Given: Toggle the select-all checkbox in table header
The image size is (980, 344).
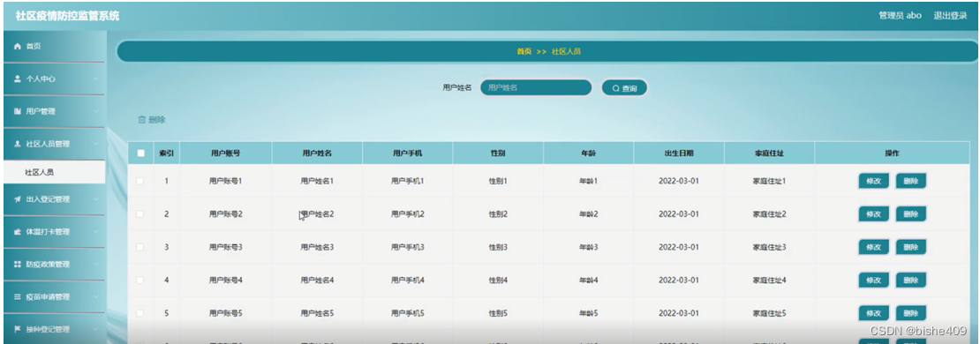Looking at the screenshot, I should [140, 153].
